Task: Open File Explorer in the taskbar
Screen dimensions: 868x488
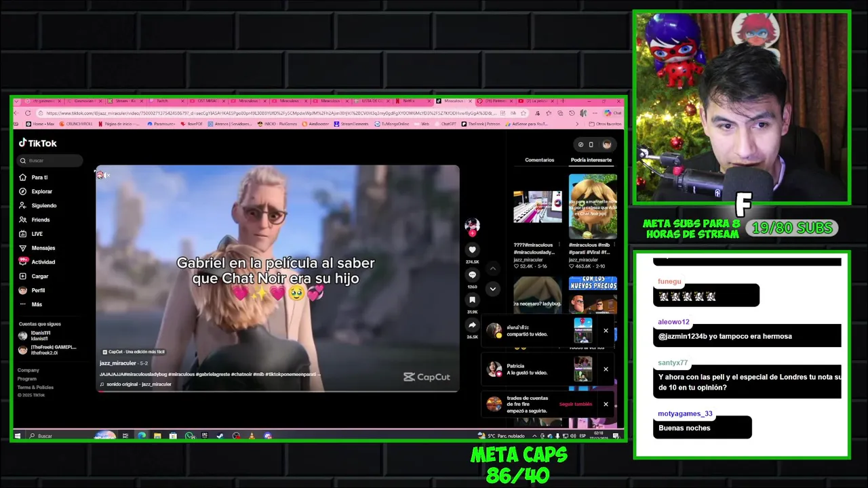Action: (x=157, y=436)
